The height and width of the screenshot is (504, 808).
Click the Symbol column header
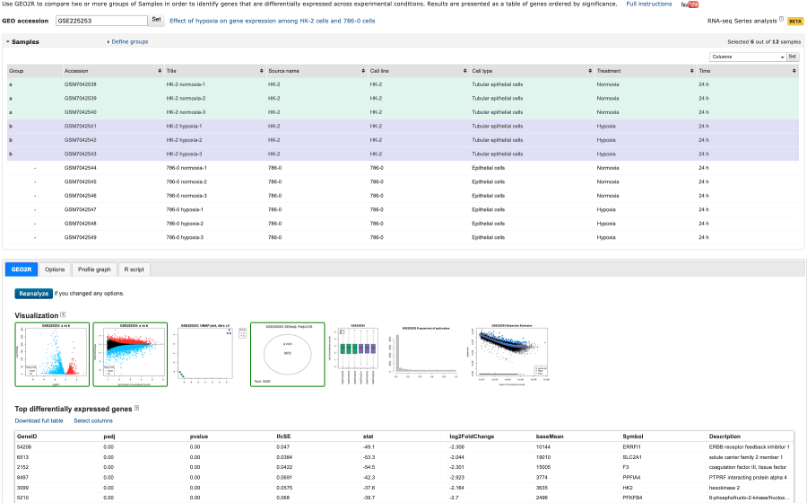632,436
